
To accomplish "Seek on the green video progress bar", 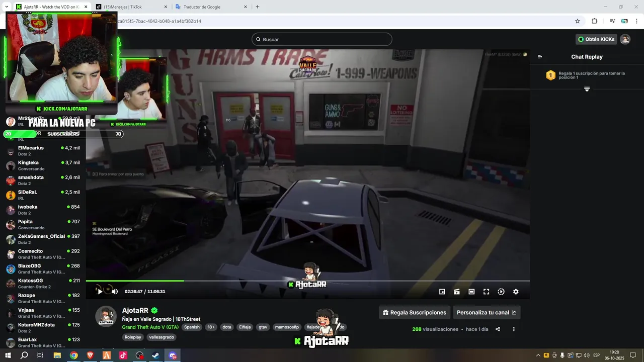I will pyautogui.click(x=307, y=281).
